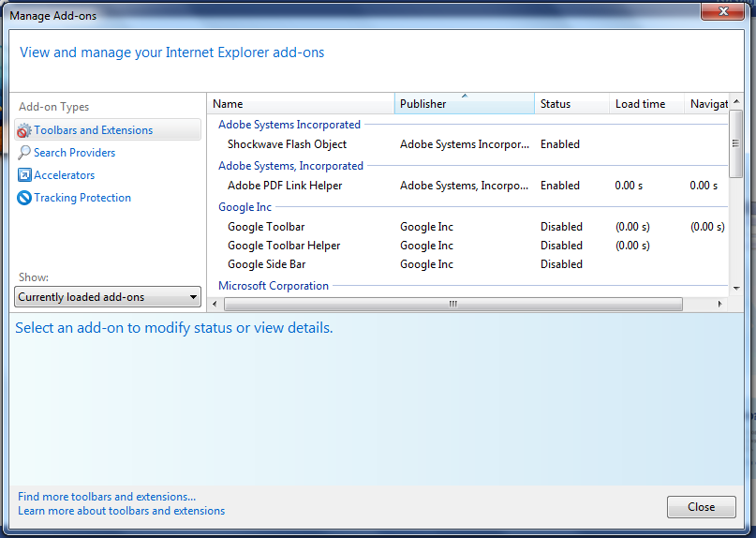Viewport: 756px width, 538px height.
Task: Select the Google Toolbar Helper row
Action: click(467, 246)
